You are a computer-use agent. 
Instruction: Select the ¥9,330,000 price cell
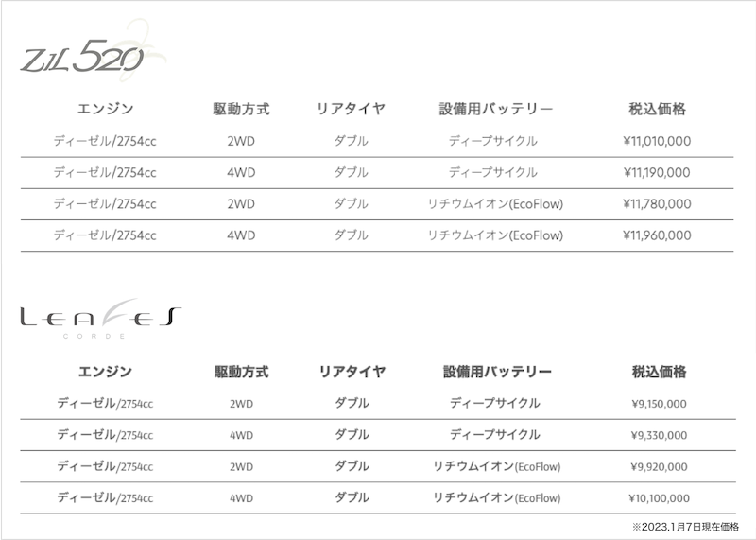[x=658, y=435]
